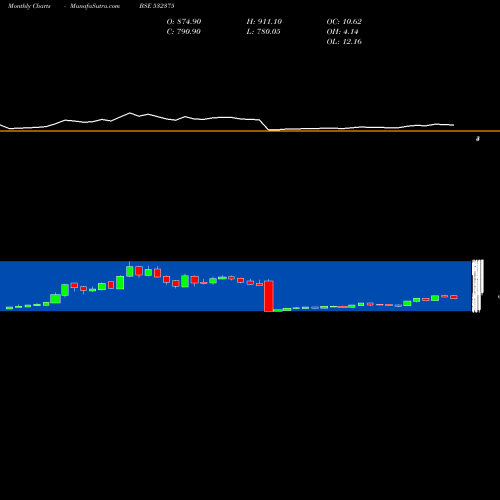Click the 'Monthly Charts' title text

[x=29, y=6]
